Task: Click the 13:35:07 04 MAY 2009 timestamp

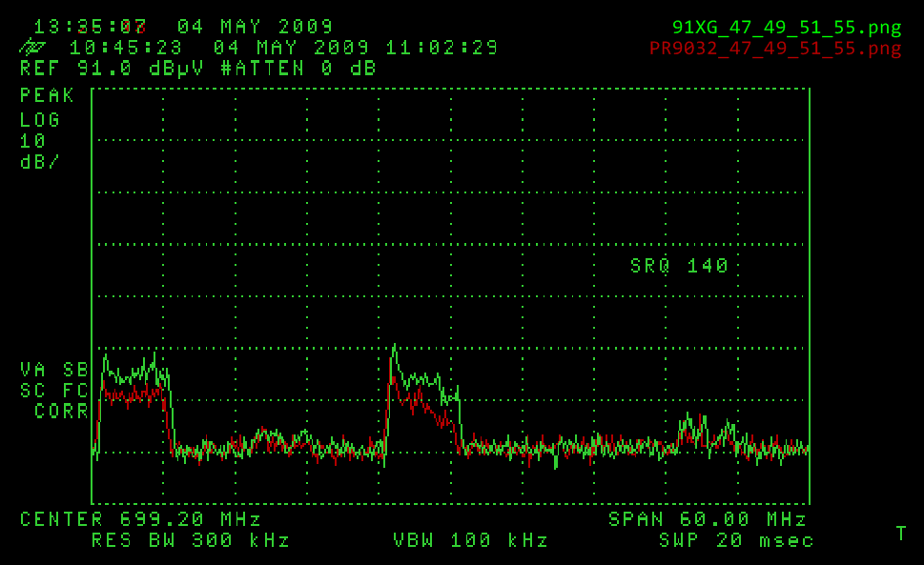Action: 183,27
